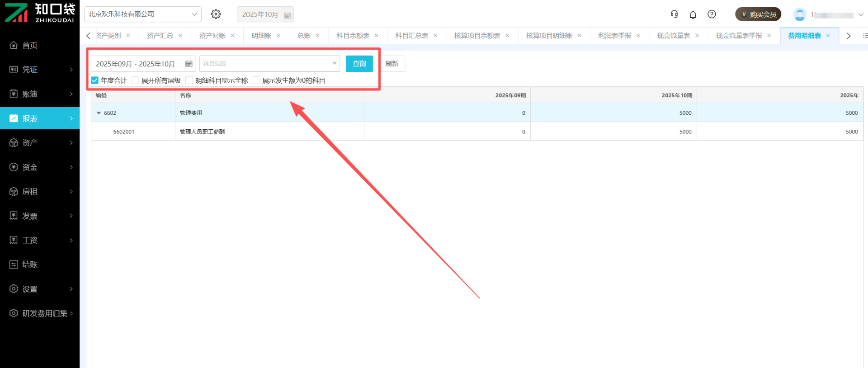Click the 查询 button
Image resolution: width=868 pixels, height=368 pixels.
point(359,64)
